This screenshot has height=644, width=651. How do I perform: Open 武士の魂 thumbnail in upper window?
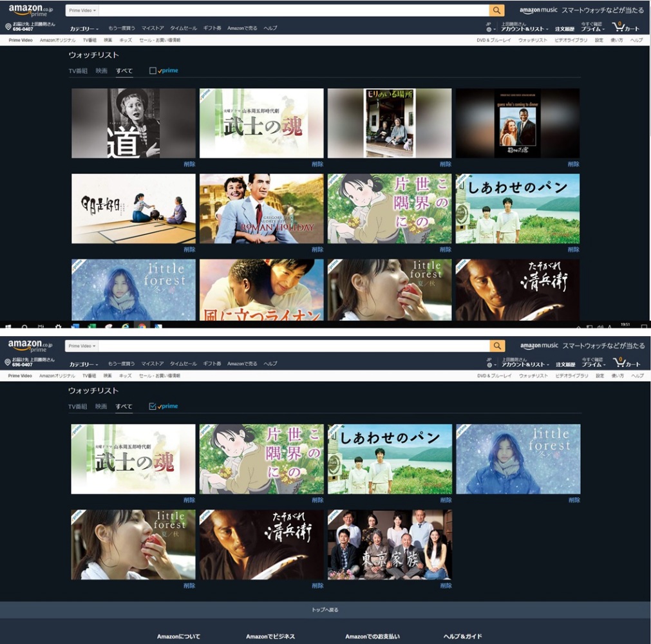(x=261, y=123)
